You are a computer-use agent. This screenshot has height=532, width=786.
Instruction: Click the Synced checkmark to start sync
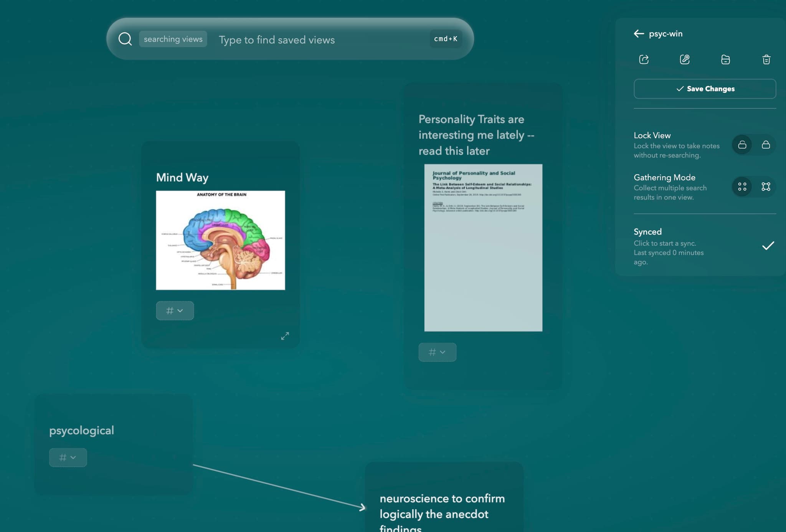768,246
